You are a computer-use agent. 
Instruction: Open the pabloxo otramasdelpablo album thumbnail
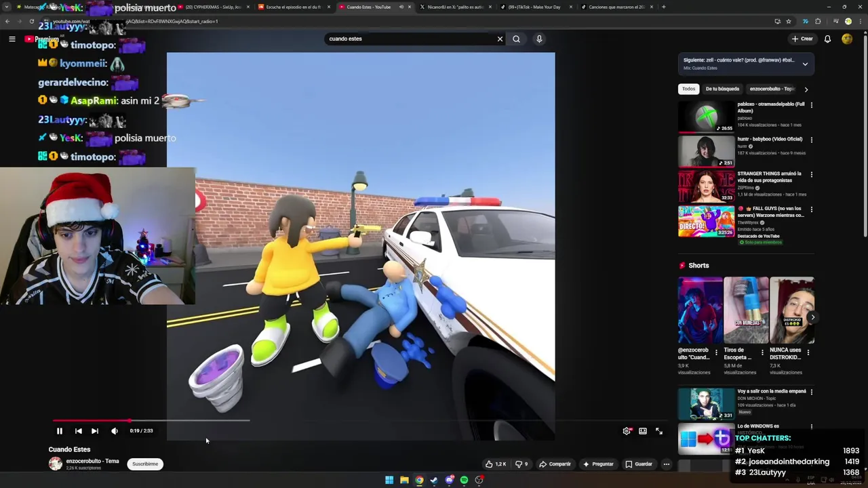coord(706,117)
